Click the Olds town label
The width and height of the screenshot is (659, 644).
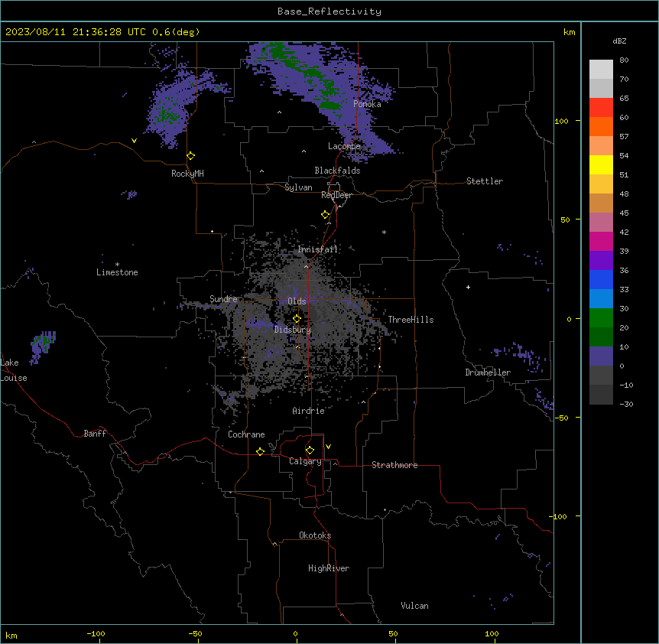pyautogui.click(x=297, y=301)
